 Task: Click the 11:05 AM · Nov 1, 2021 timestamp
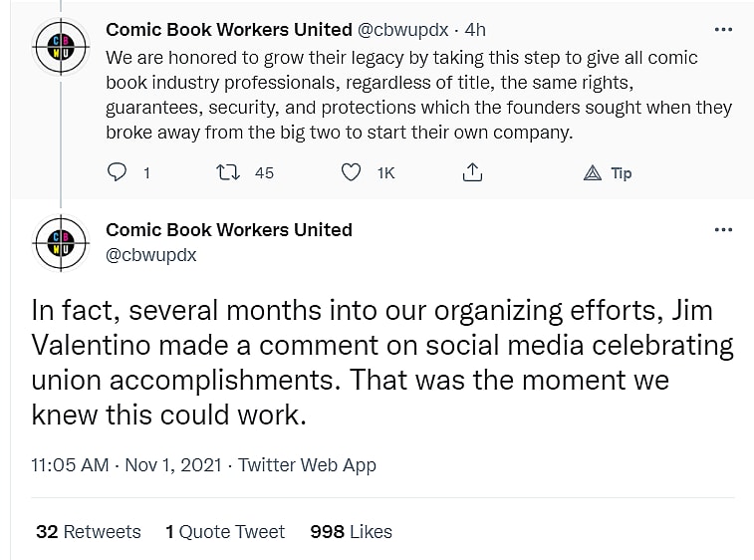click(127, 464)
